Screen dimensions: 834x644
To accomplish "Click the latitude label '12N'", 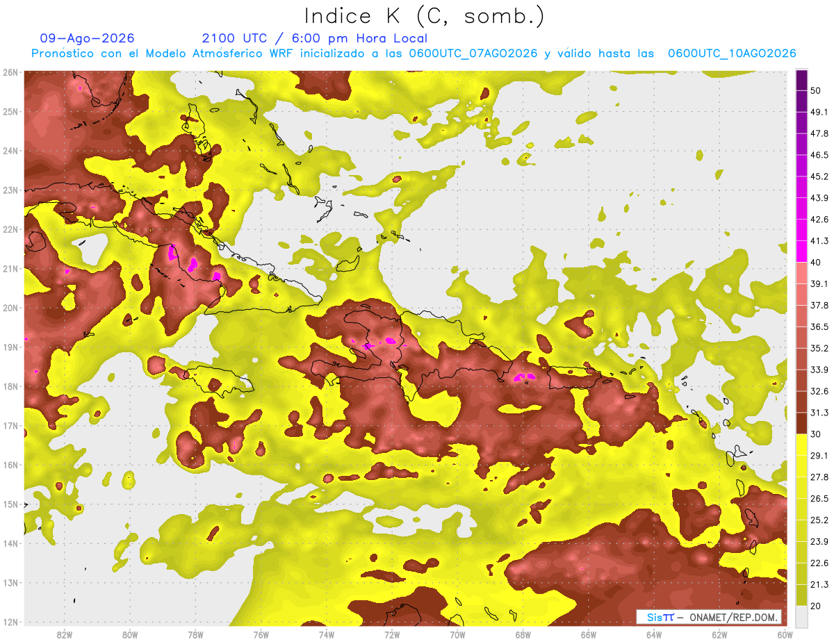I will 10,622.
